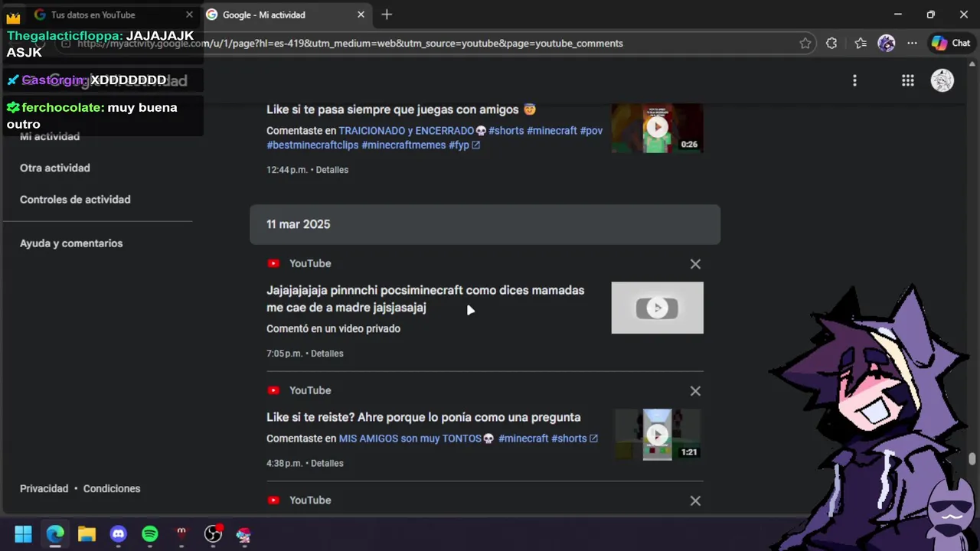Open Detalles for the 4:38 p.m. comment
This screenshot has height=551, width=980.
(327, 463)
